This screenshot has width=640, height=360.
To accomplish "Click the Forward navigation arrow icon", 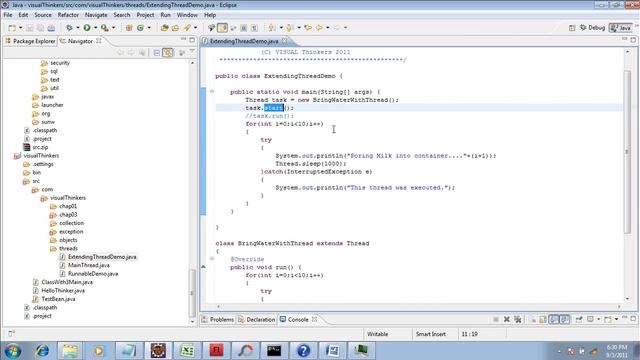I will coord(337,28).
